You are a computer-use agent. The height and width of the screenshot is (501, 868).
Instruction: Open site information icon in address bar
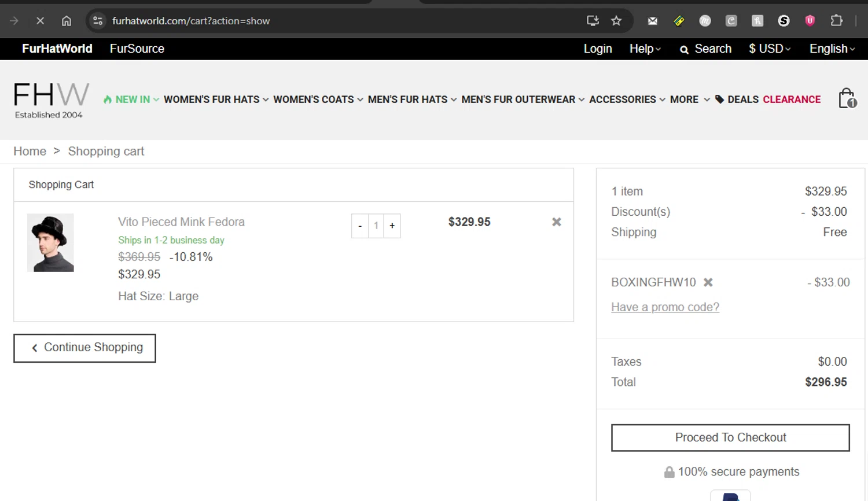(98, 21)
